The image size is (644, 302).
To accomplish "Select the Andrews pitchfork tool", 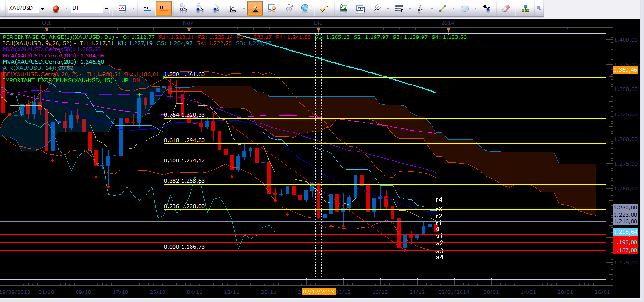I will pyautogui.click(x=376, y=8).
